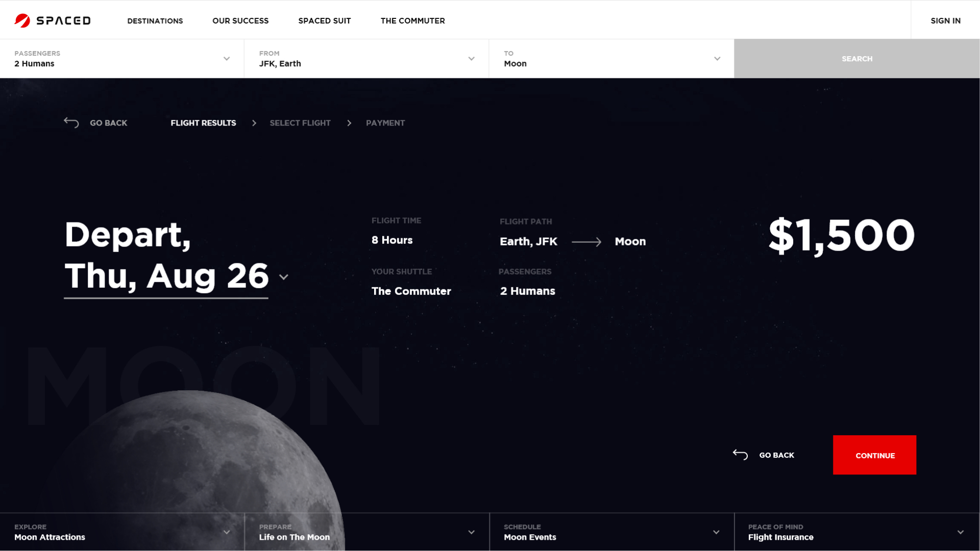Viewport: 980px width, 551px height.
Task: Open the Destinations menu item
Action: [155, 21]
